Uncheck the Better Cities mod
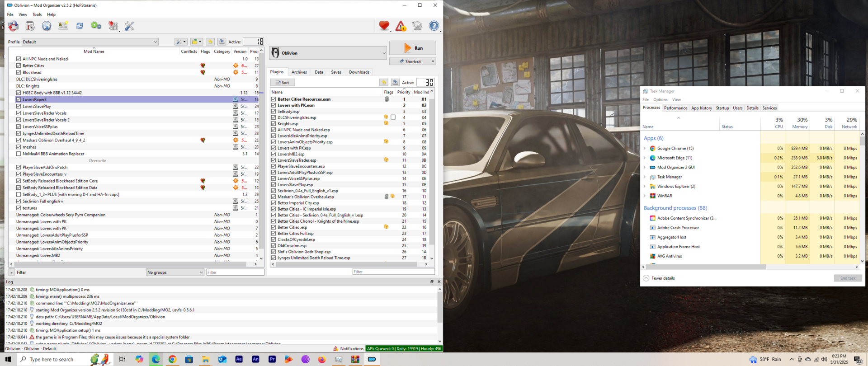The height and width of the screenshot is (366, 868). pyautogui.click(x=19, y=66)
